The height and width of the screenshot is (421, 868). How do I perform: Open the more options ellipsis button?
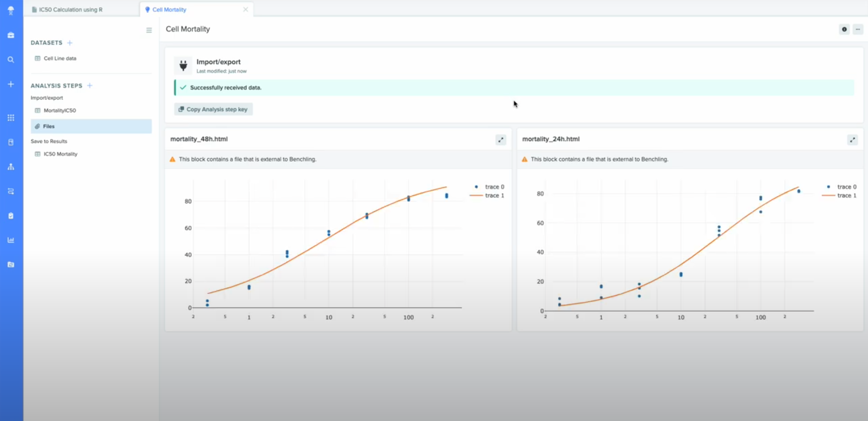tap(858, 30)
